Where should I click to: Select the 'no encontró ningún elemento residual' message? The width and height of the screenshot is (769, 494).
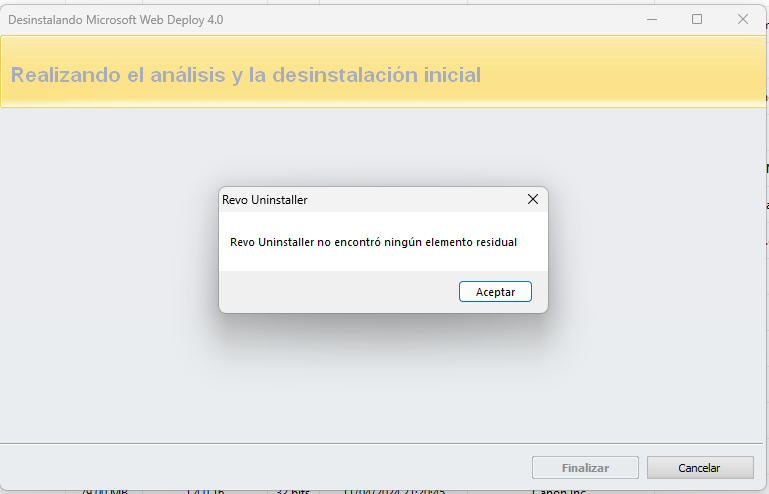(x=373, y=242)
